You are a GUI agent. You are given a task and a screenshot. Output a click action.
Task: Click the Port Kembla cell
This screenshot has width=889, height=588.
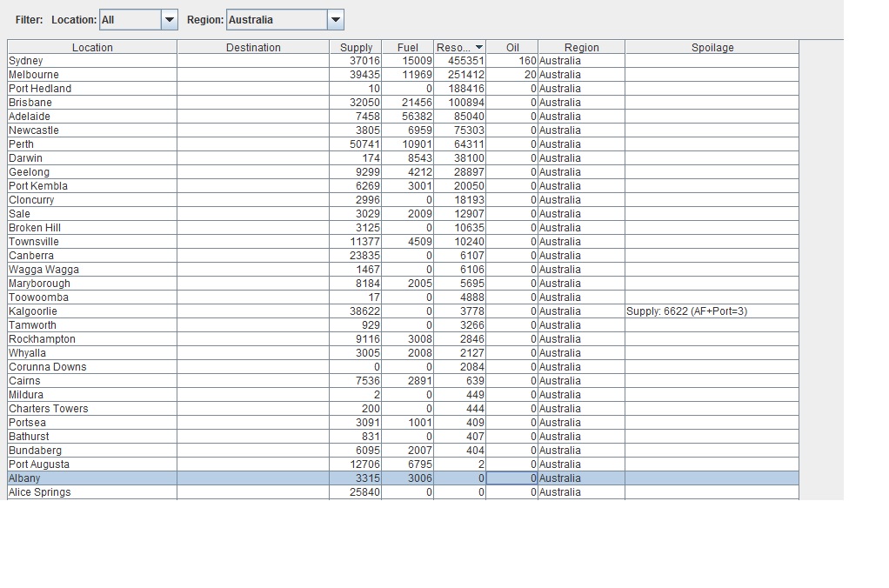click(92, 186)
